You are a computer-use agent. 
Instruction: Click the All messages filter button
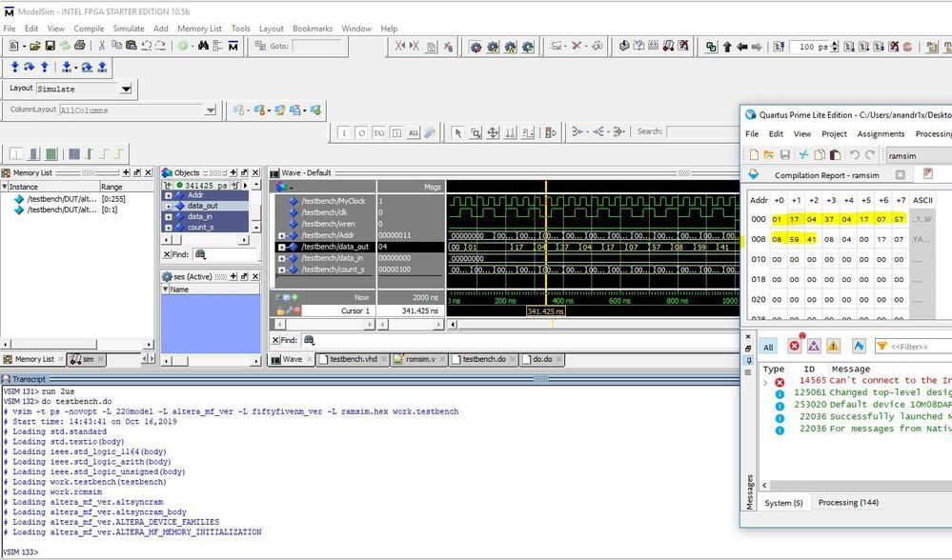[x=768, y=347]
